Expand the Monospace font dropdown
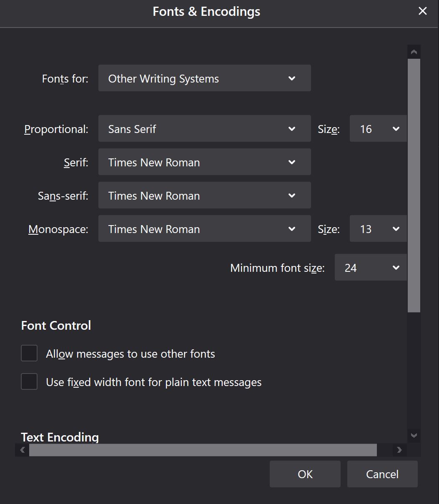439x504 pixels. [204, 229]
